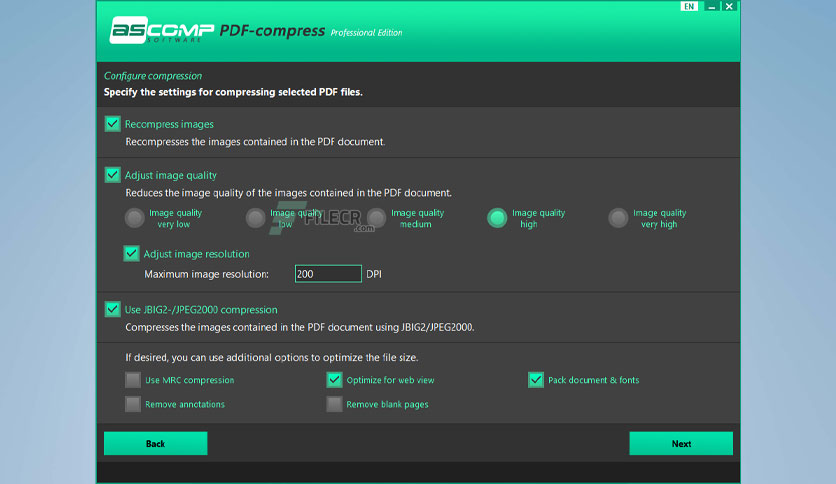
Task: Click the 'Use MRC compression' label text
Action: coord(189,380)
